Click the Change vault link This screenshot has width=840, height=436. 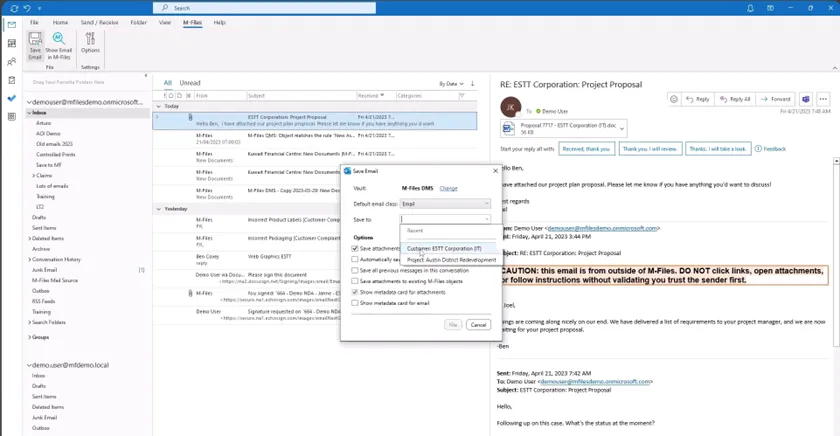[448, 189]
